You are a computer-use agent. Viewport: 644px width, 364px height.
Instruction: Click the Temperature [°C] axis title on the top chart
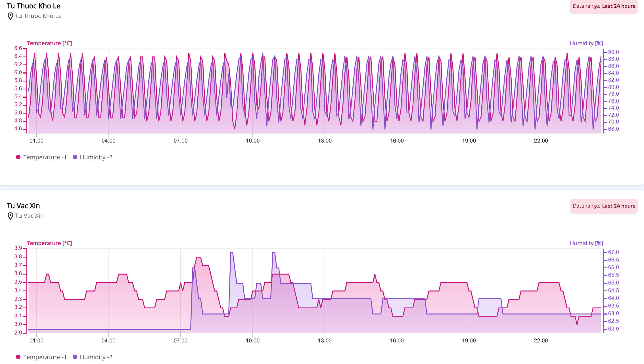tap(49, 43)
